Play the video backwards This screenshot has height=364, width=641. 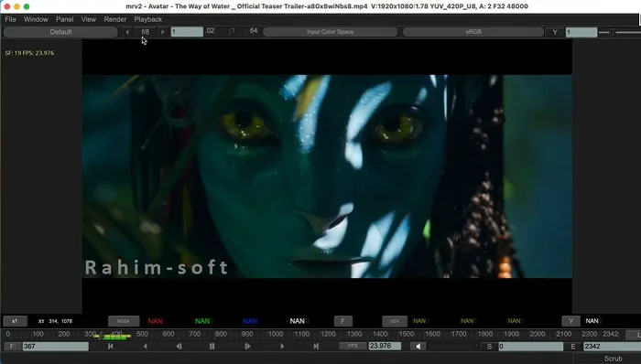145,346
